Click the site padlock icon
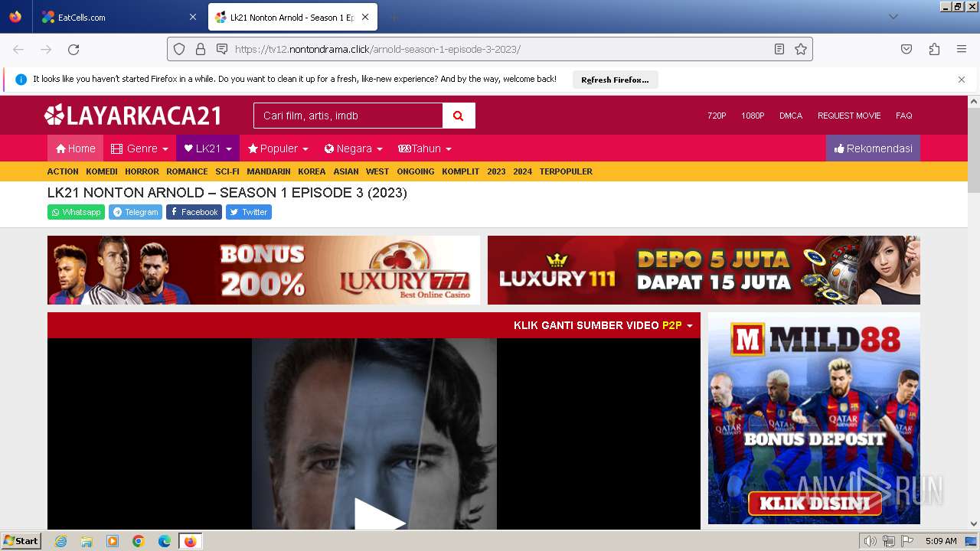 click(201, 49)
